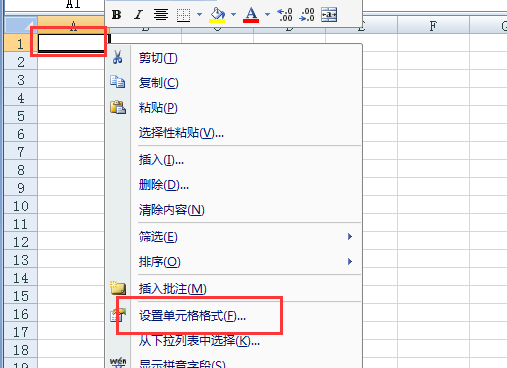Image resolution: width=507 pixels, height=368 pixels.
Task: Expand the 排序(O) submenu arrow
Action: coord(350,262)
